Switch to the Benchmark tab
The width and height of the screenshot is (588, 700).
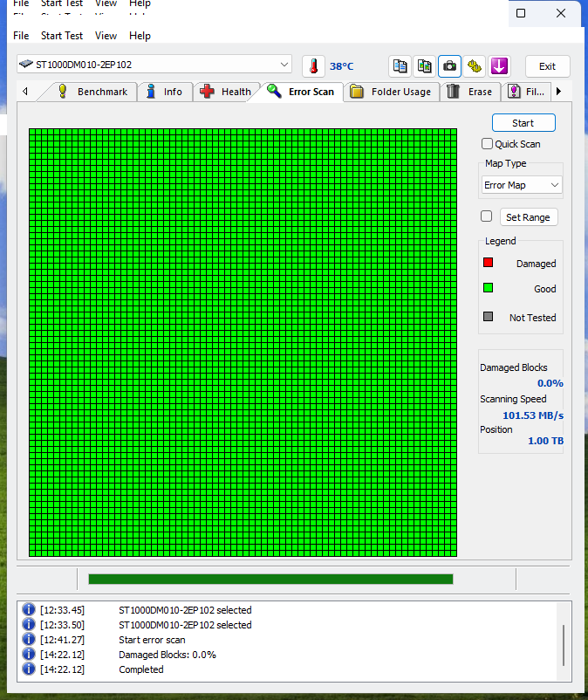(92, 92)
